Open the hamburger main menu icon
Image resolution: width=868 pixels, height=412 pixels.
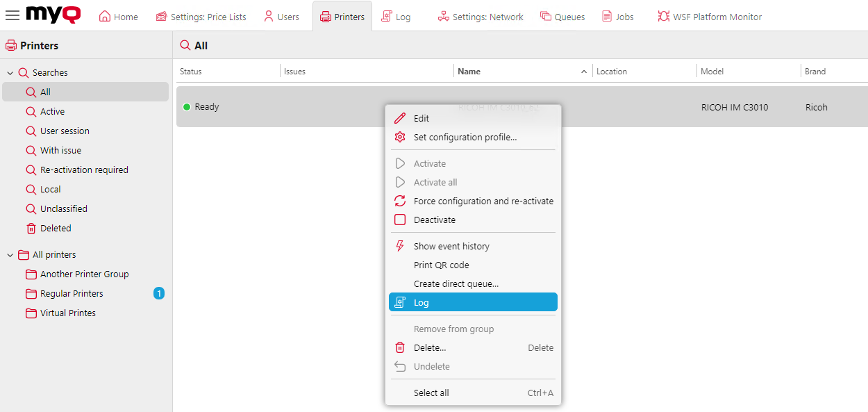tap(12, 15)
